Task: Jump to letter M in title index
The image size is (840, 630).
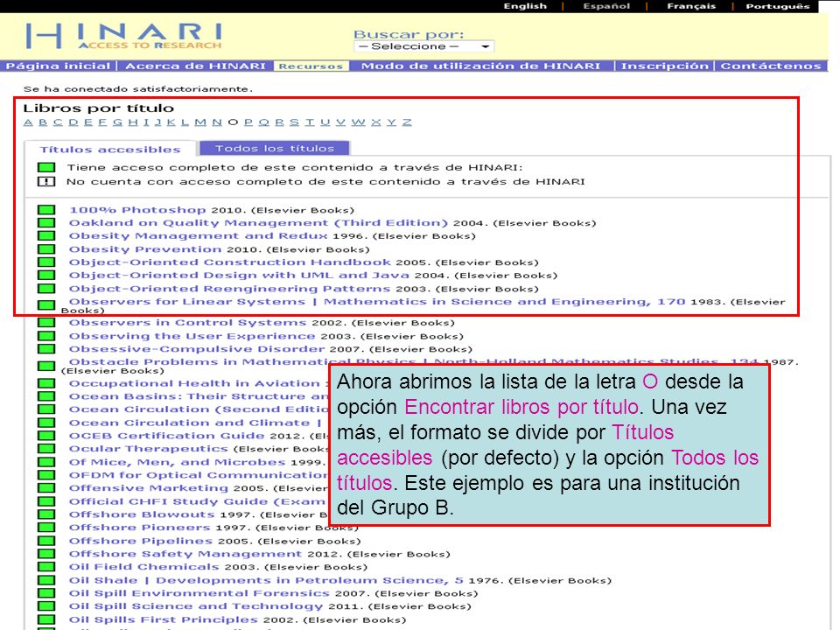Action: click(x=200, y=122)
